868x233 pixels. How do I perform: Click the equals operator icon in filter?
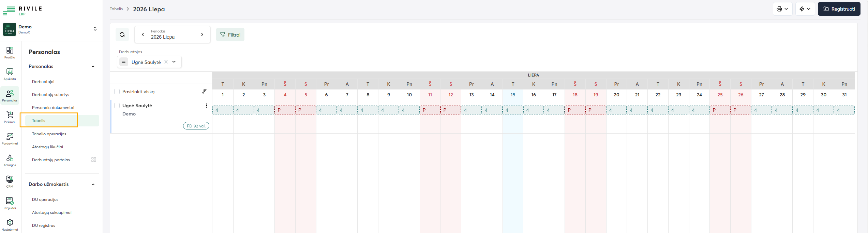click(124, 62)
